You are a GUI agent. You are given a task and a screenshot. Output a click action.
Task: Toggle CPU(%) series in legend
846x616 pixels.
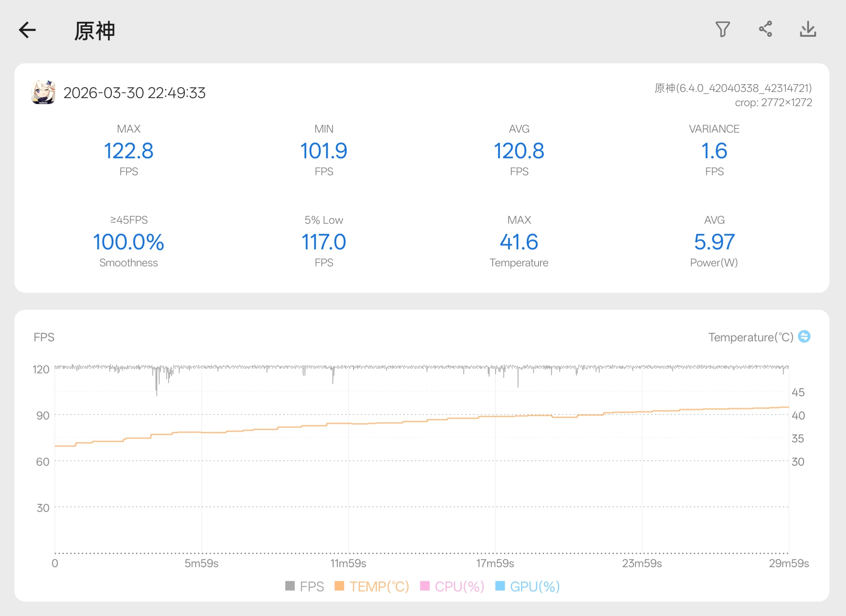coord(459,587)
